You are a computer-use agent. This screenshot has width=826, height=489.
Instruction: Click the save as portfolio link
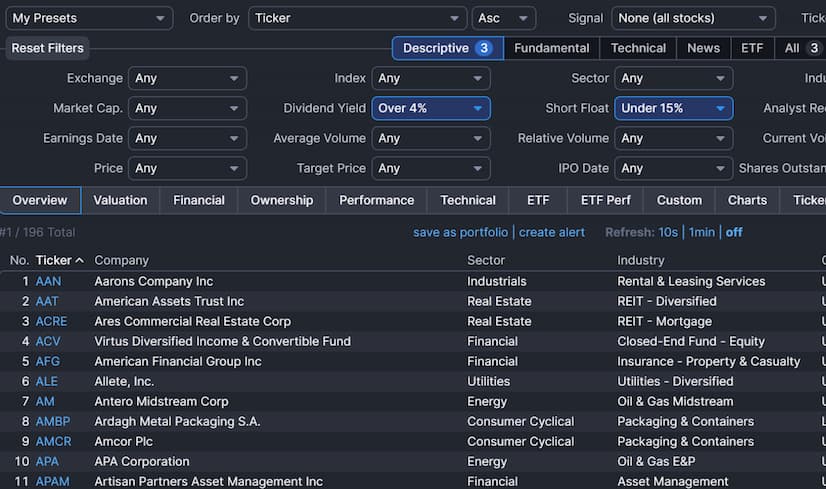pos(460,232)
